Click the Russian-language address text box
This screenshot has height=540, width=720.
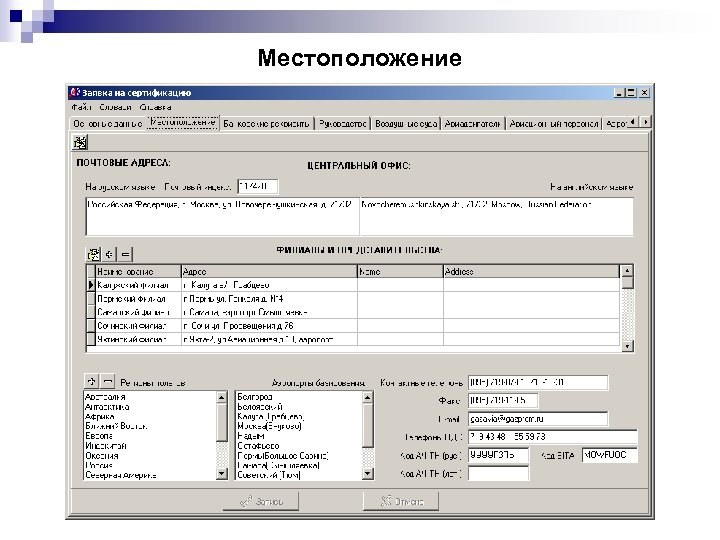coord(222,217)
